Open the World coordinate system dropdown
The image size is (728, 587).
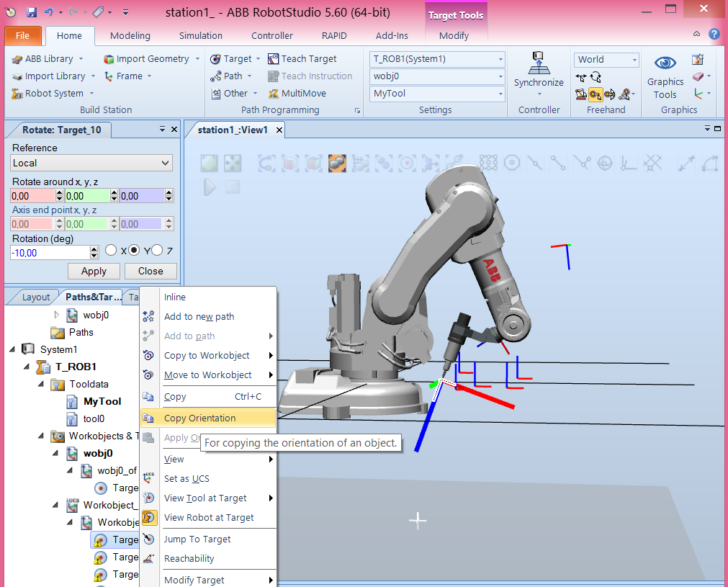(606, 59)
